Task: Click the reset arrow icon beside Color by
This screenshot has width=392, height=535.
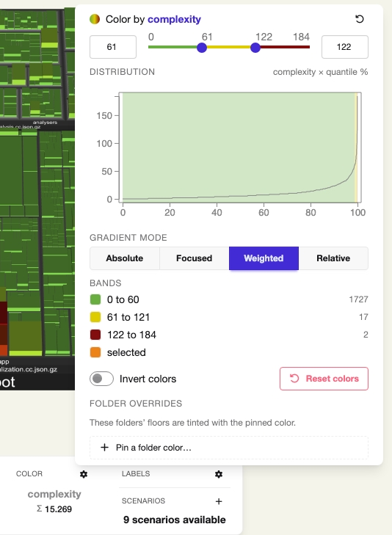Action: click(x=360, y=19)
